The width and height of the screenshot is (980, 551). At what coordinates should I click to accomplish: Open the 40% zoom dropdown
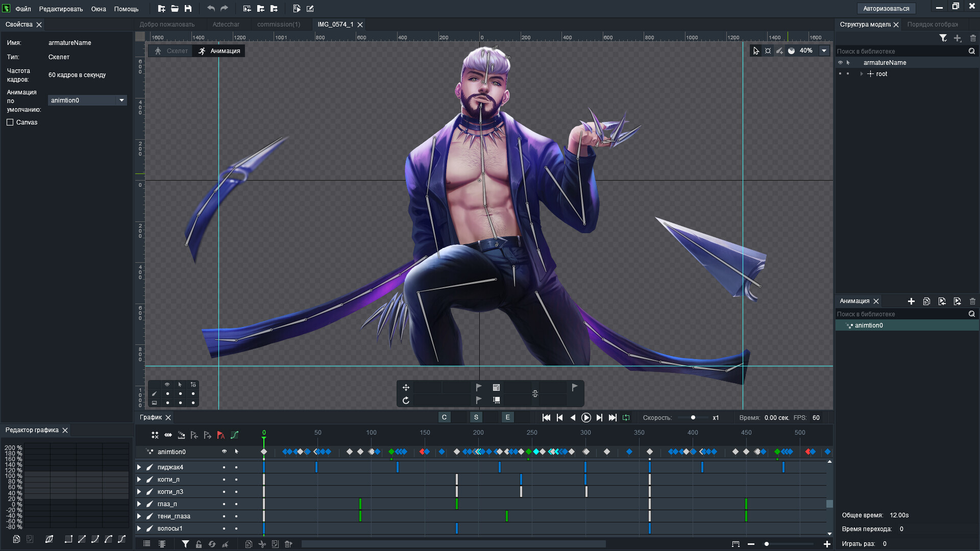pyautogui.click(x=824, y=51)
